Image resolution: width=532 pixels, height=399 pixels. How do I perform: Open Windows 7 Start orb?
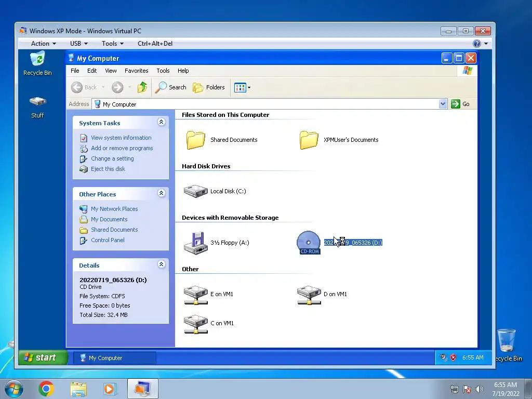[x=14, y=389]
